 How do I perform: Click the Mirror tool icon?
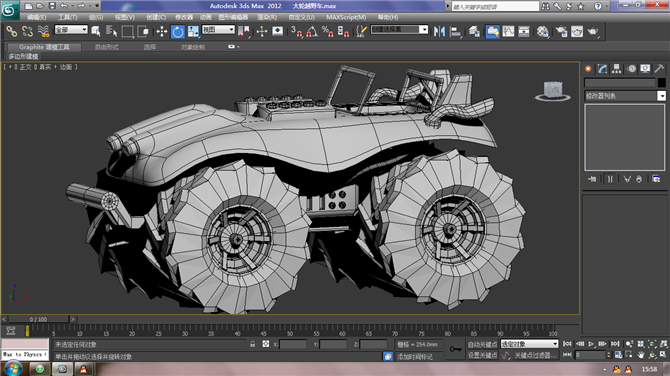[439, 31]
